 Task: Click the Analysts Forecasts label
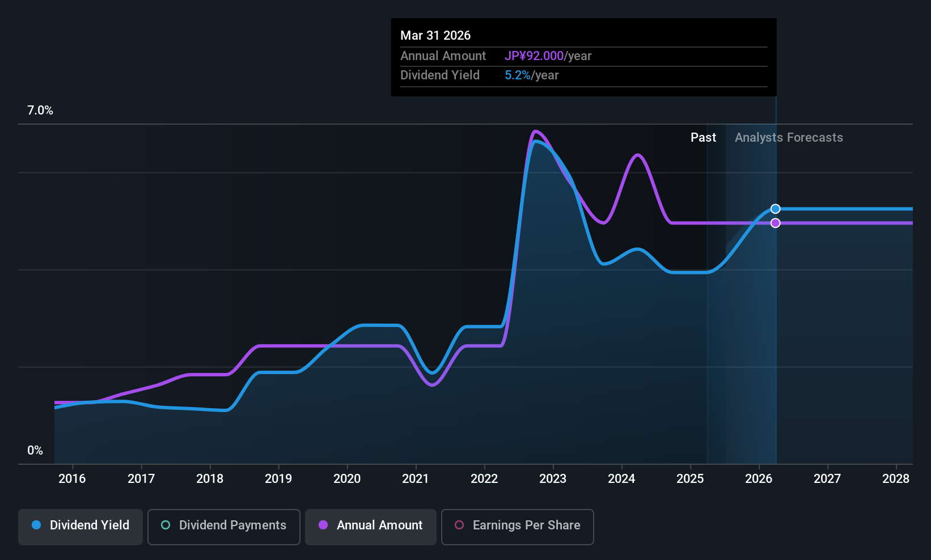click(x=789, y=138)
